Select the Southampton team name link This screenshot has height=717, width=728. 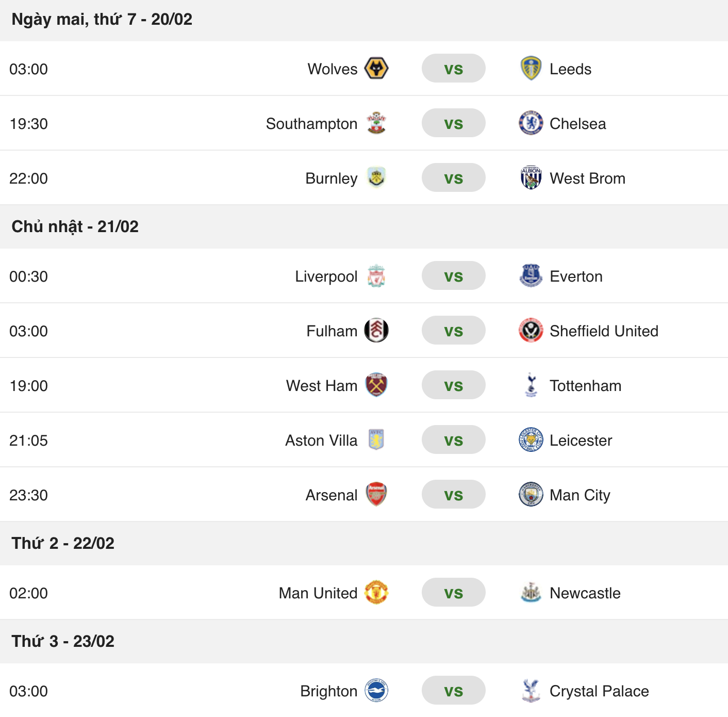pyautogui.click(x=311, y=123)
